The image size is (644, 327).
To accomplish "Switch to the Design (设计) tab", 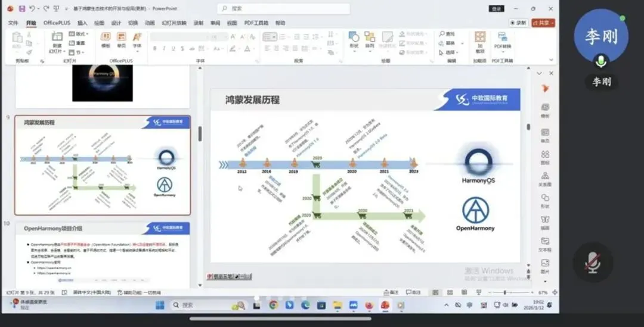I will (x=116, y=23).
